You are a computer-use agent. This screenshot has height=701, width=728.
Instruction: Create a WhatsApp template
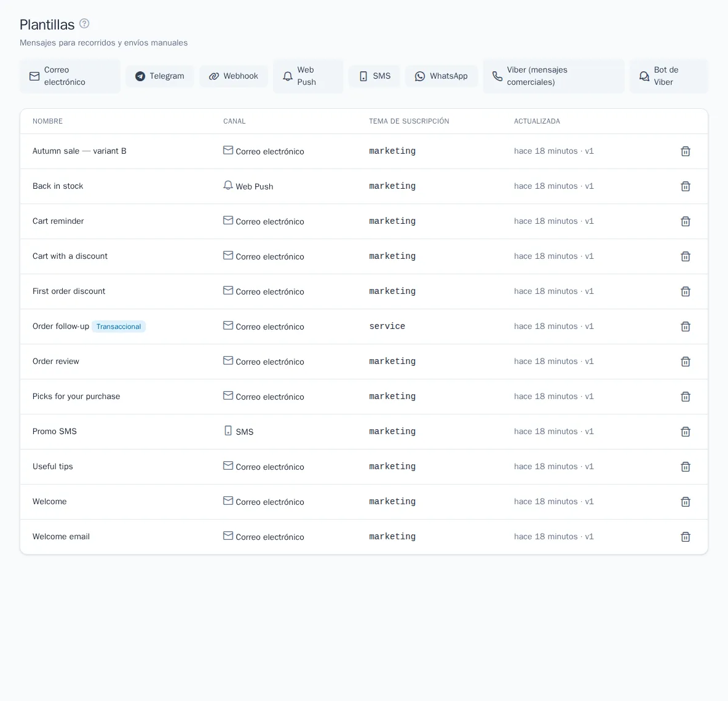pos(441,76)
